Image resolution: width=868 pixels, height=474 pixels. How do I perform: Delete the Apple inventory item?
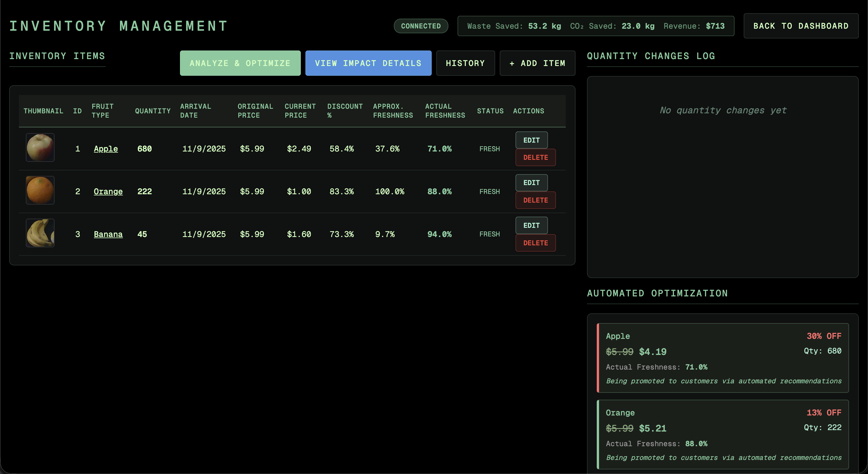coord(535,157)
